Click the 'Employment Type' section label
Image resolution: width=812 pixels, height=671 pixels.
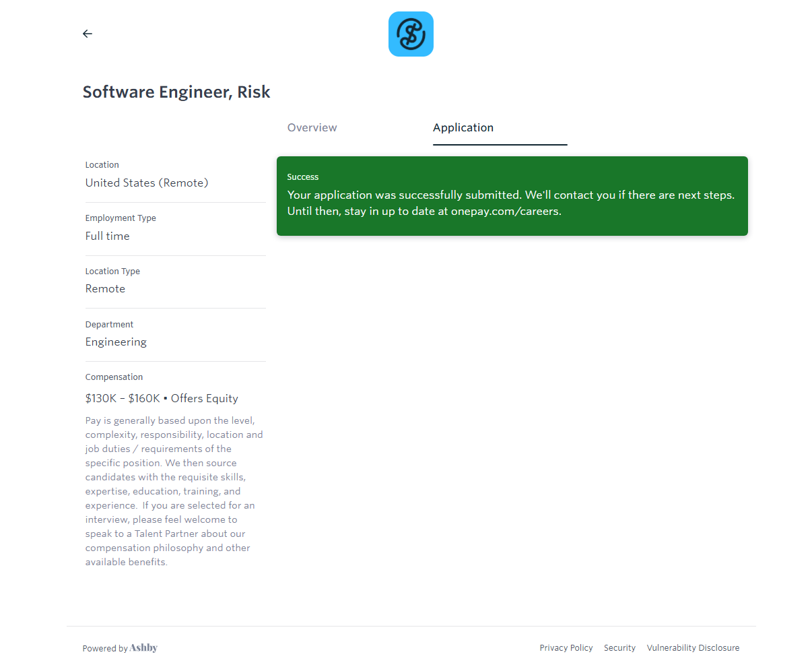(121, 218)
